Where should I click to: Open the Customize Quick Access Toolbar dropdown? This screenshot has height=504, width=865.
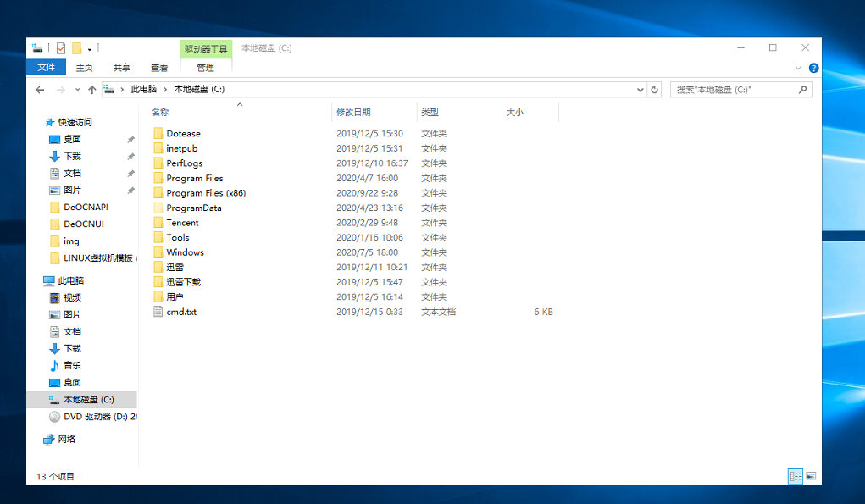90,48
